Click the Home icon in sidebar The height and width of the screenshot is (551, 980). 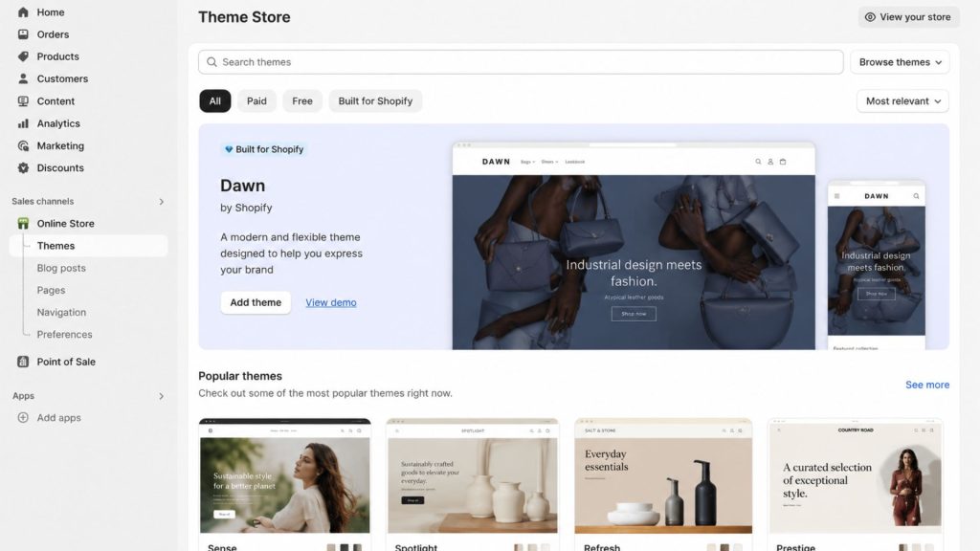[x=23, y=11]
